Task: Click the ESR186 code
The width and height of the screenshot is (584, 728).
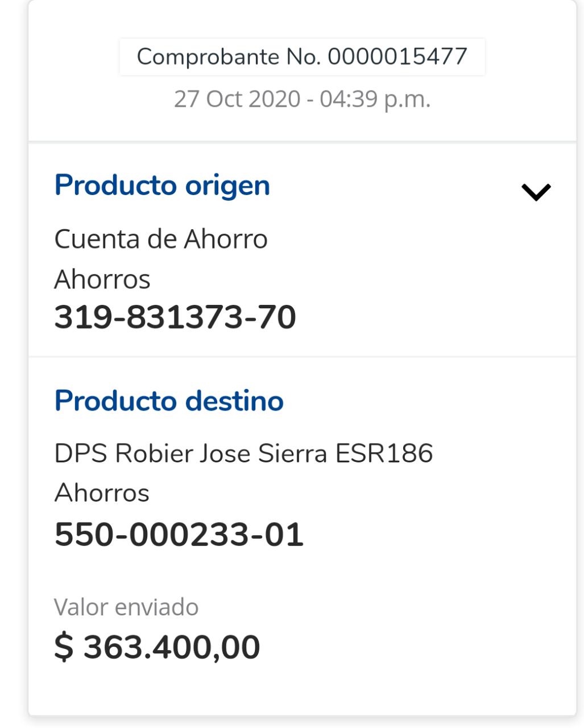Action: [384, 454]
